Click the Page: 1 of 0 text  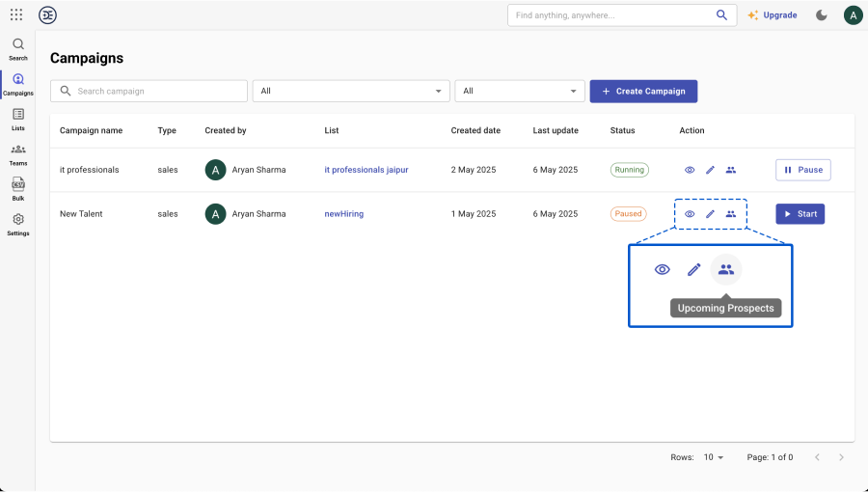point(770,457)
